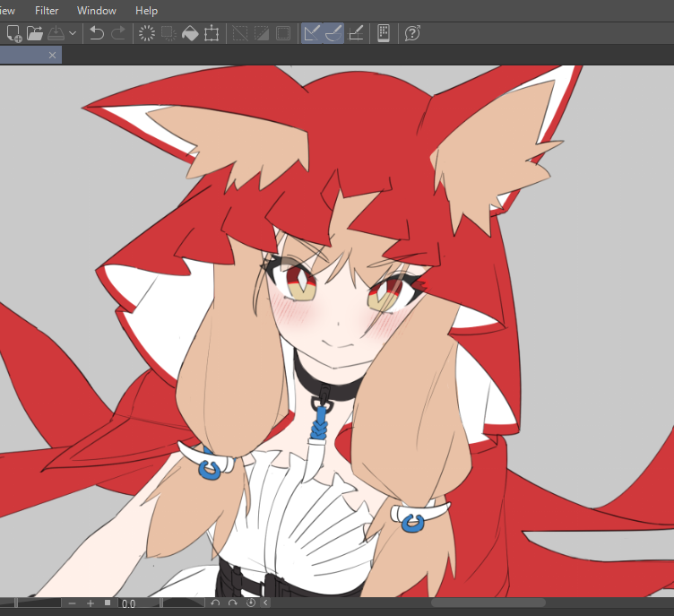674x616 pixels.
Task: Rotate canvas left in status bar
Action: 215,603
